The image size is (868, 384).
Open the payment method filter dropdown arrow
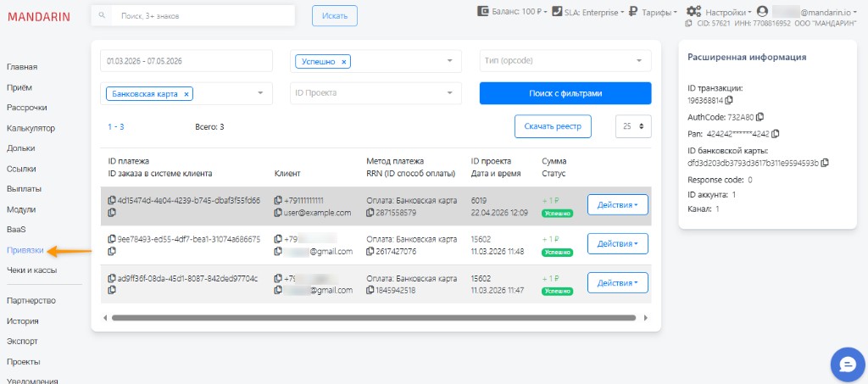point(260,93)
